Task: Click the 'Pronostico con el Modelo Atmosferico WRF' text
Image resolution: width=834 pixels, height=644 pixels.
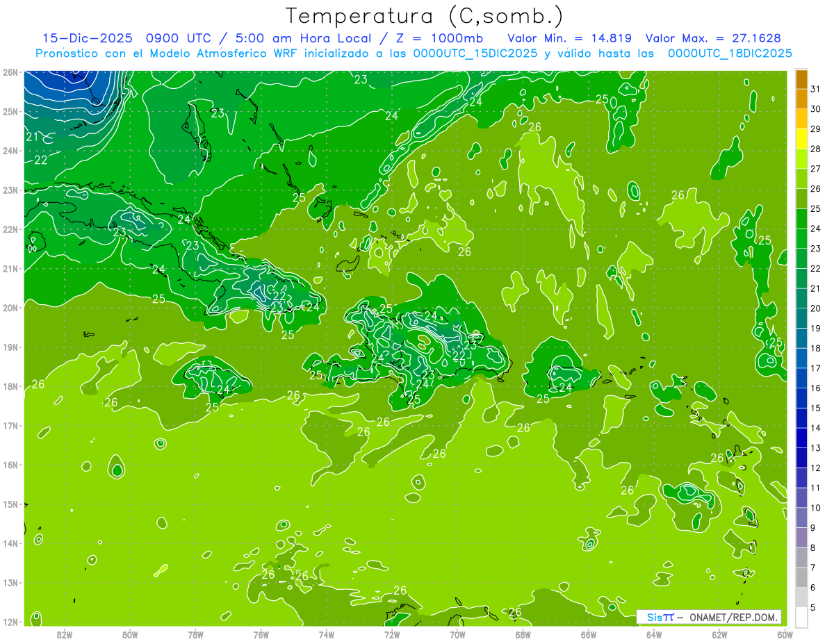Action: tap(167, 53)
